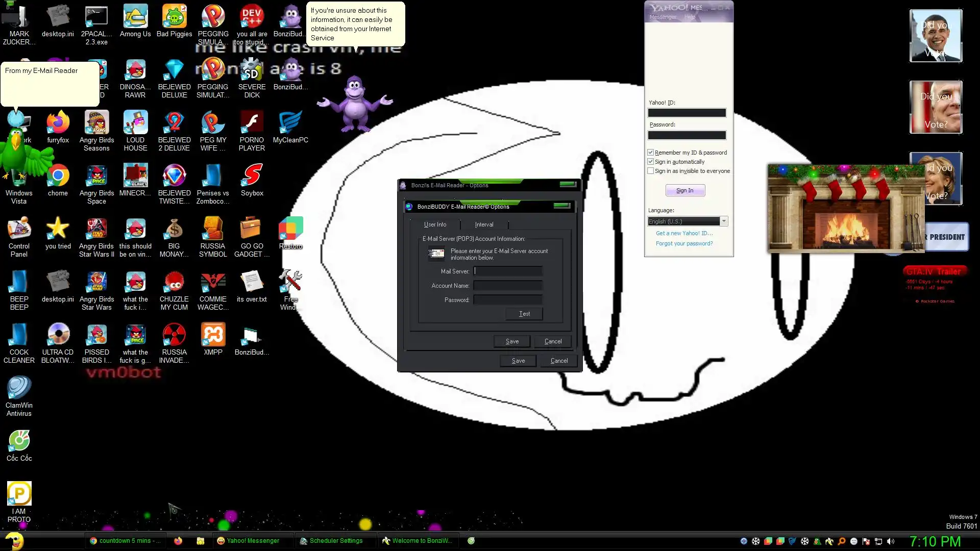This screenshot has height=551, width=980.
Task: Switch to the Interval tab
Action: pyautogui.click(x=484, y=224)
